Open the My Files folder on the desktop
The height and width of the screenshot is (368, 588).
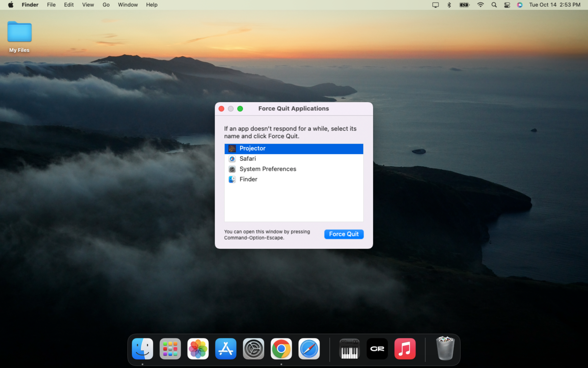(x=19, y=32)
